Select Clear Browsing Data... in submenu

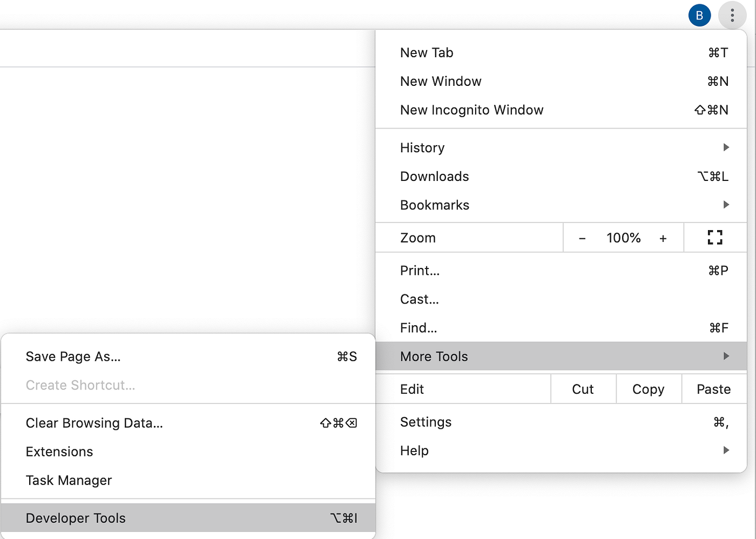(188, 423)
